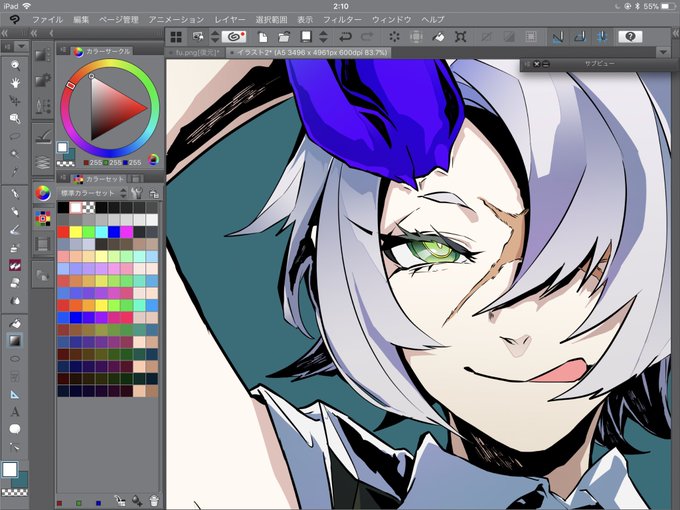Image resolution: width=680 pixels, height=510 pixels.
Task: Pick the red hue handle on color ring
Action: (x=71, y=85)
